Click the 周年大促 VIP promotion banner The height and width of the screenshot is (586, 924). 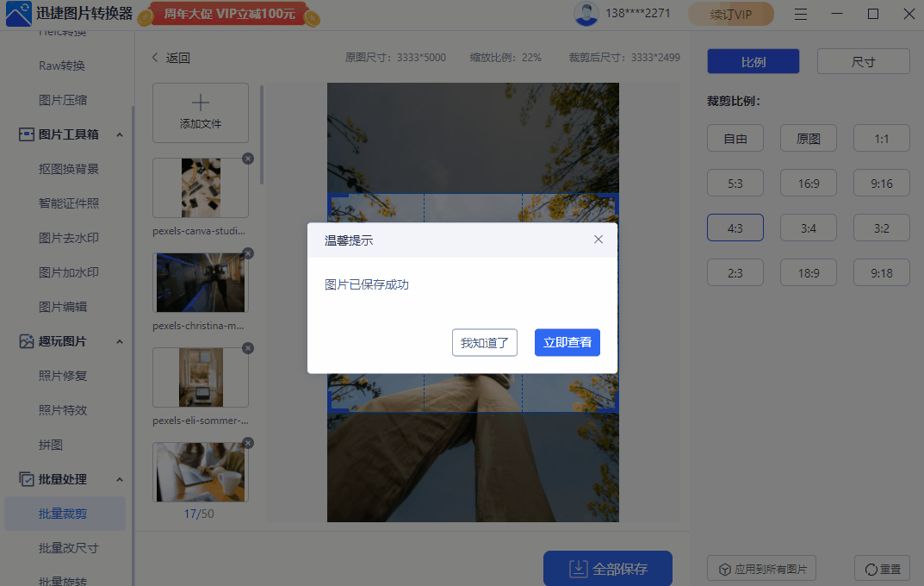pos(229,14)
